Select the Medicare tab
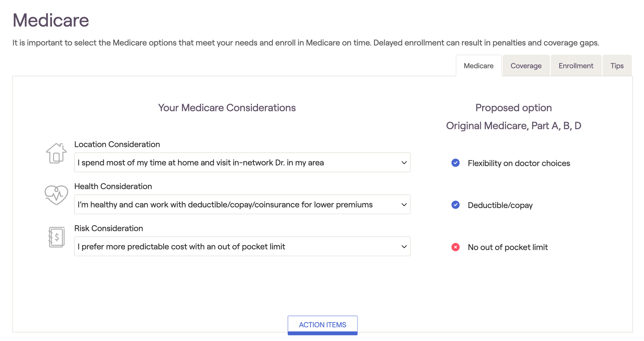Screen dimensions: 644x341 click(x=478, y=66)
